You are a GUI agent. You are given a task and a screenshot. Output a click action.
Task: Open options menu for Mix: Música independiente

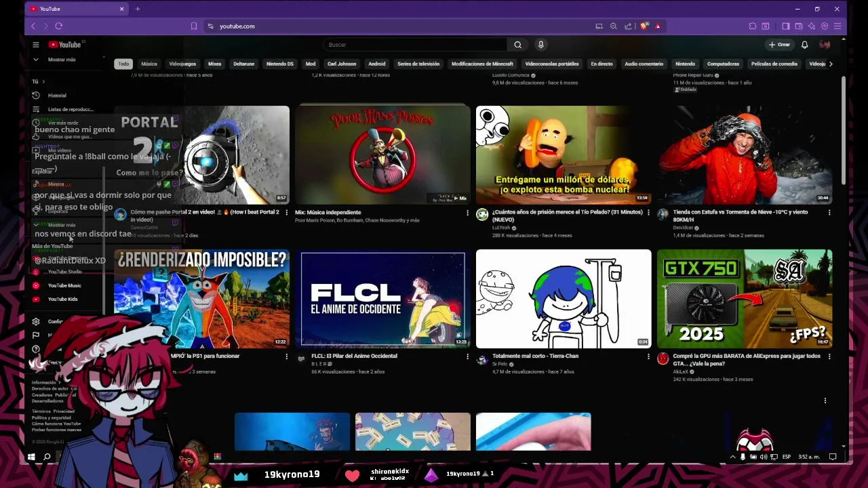click(467, 213)
